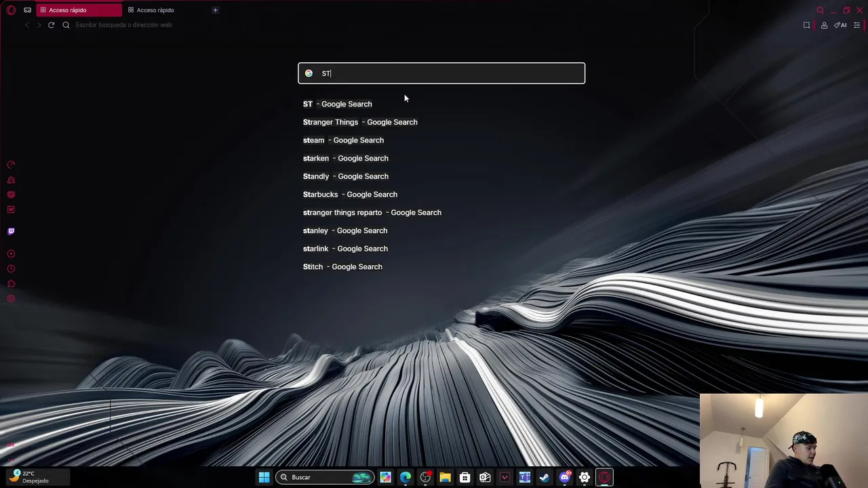Go forward with the forward arrow
The height and width of the screenshot is (488, 868).
[x=39, y=25]
